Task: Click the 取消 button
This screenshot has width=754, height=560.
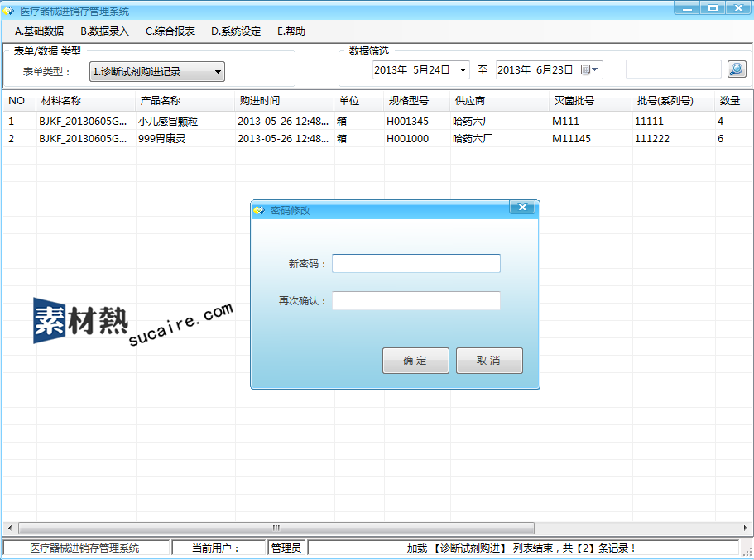Action: point(489,361)
